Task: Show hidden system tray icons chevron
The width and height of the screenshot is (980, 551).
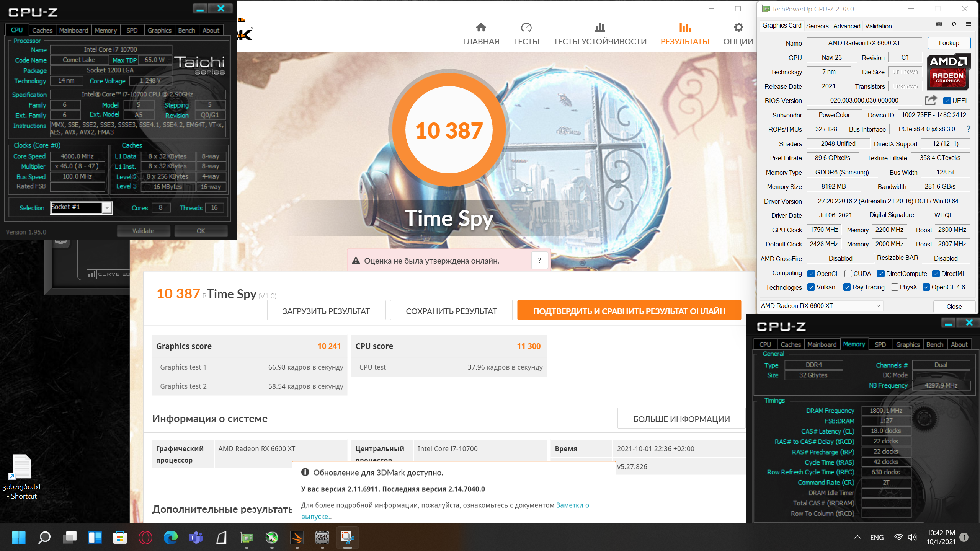Action: [x=857, y=537]
